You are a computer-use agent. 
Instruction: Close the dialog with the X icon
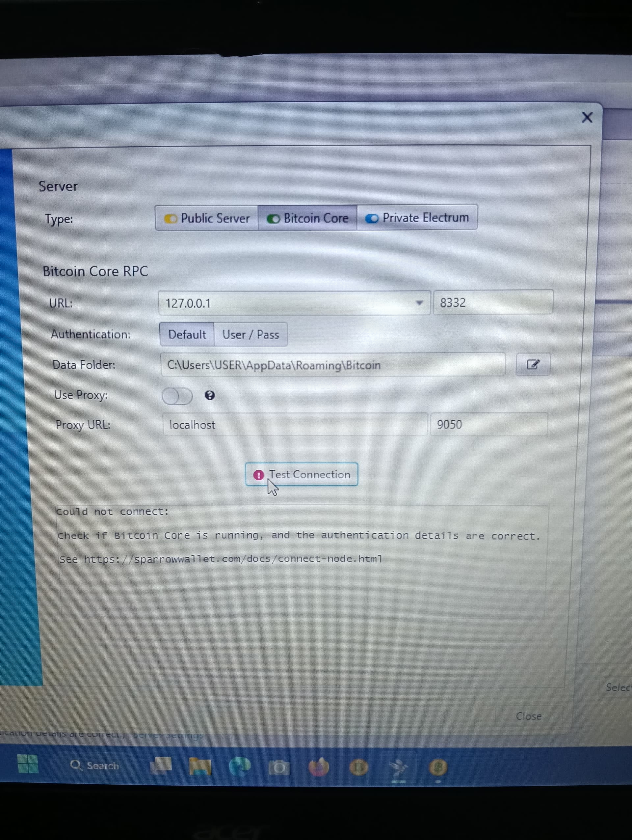(x=587, y=117)
